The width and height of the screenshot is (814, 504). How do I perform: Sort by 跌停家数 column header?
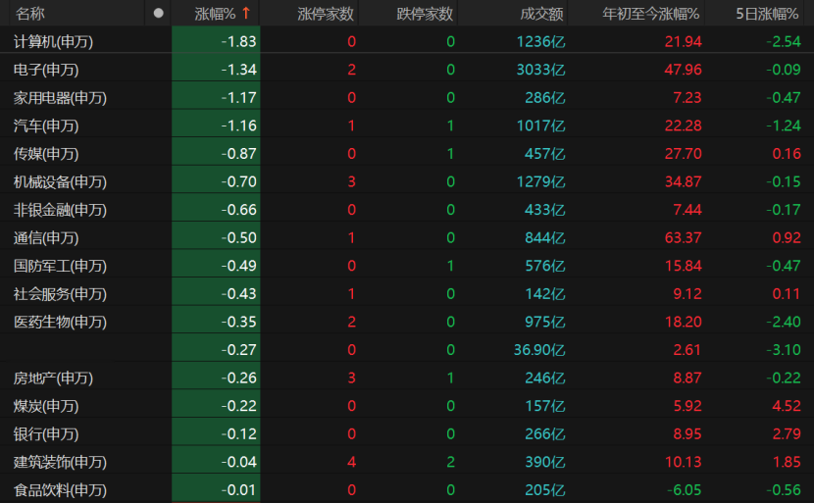[425, 14]
